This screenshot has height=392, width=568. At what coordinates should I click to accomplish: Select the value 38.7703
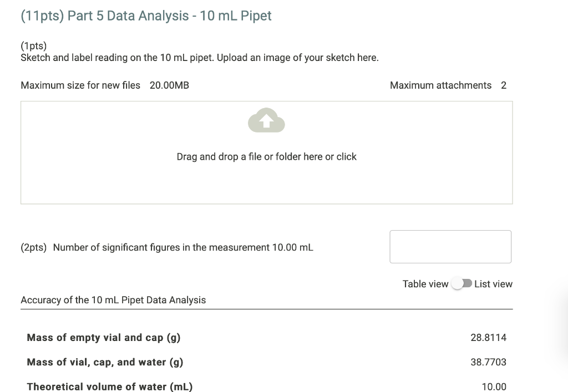pyautogui.click(x=489, y=362)
